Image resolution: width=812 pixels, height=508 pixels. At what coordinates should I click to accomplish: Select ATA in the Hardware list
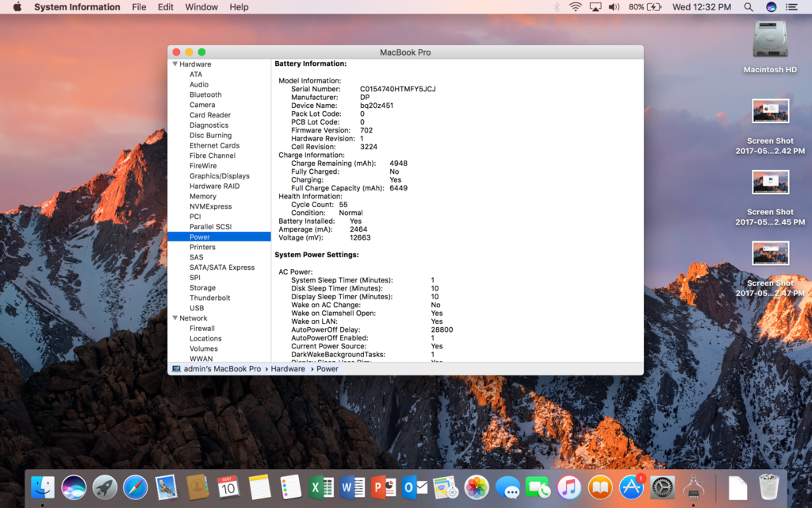click(196, 74)
